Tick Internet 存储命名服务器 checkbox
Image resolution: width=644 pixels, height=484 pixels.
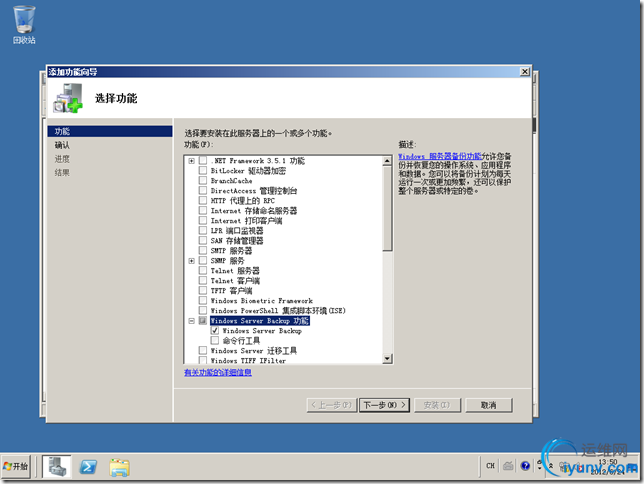(202, 210)
